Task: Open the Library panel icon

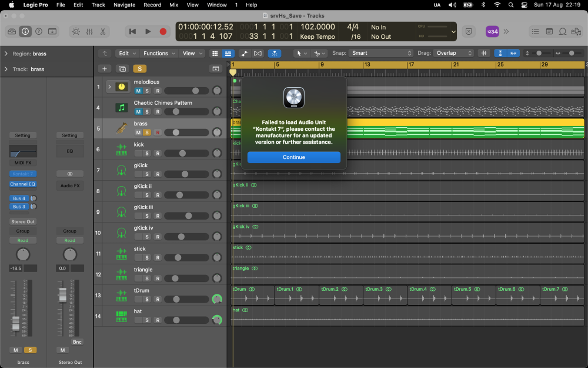Action: click(12, 32)
